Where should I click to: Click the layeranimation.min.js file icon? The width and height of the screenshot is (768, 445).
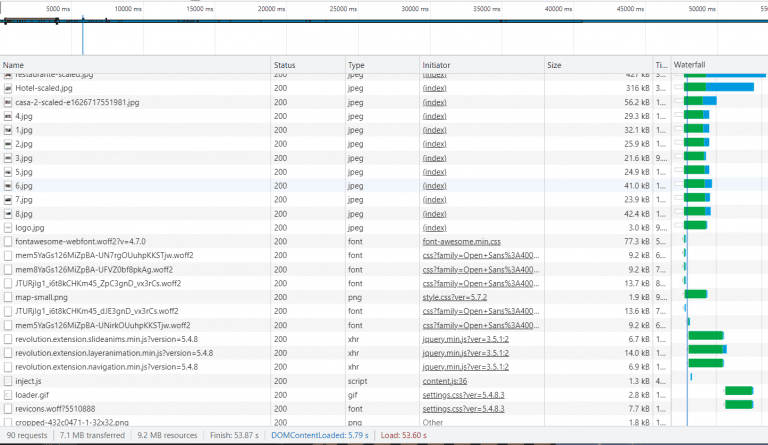8,353
